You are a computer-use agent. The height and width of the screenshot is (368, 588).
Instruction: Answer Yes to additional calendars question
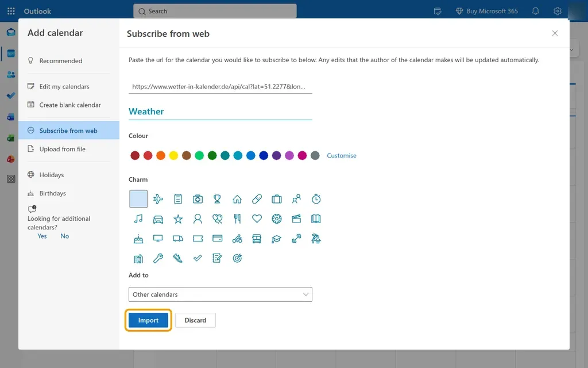pos(42,236)
